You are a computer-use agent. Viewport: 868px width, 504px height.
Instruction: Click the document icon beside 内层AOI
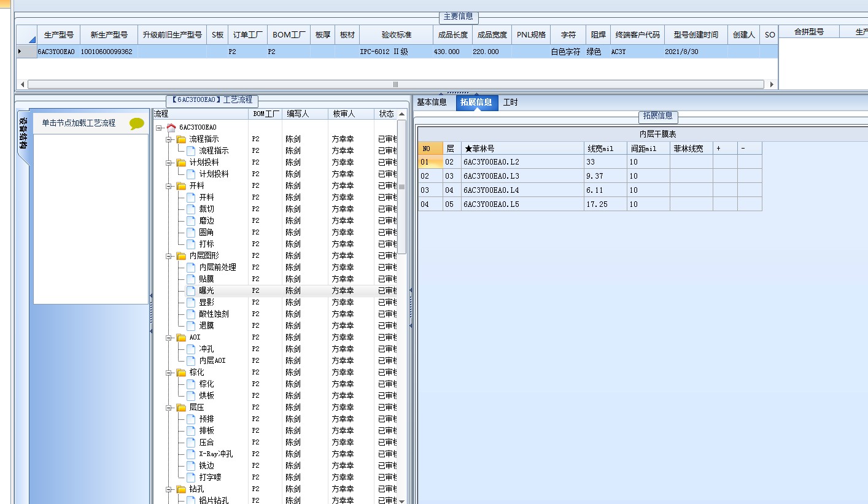point(191,360)
